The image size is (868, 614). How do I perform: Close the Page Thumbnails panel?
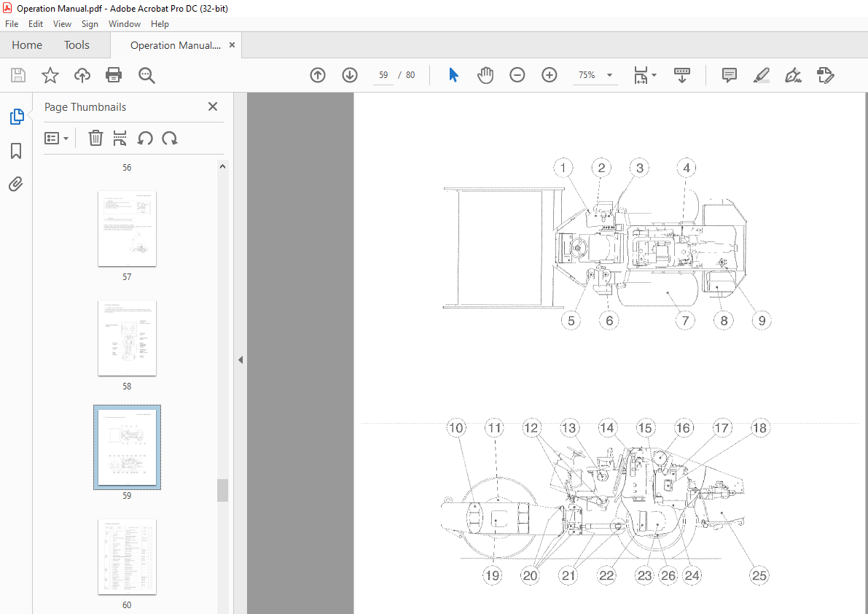(213, 106)
